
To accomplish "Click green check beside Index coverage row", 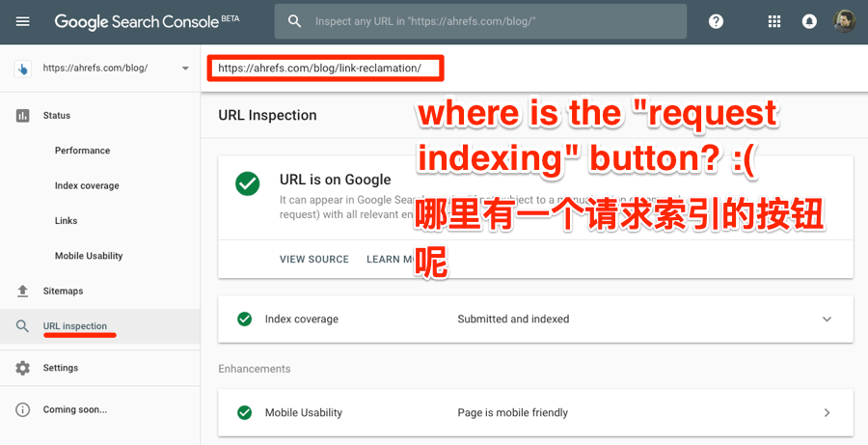I will click(x=244, y=319).
